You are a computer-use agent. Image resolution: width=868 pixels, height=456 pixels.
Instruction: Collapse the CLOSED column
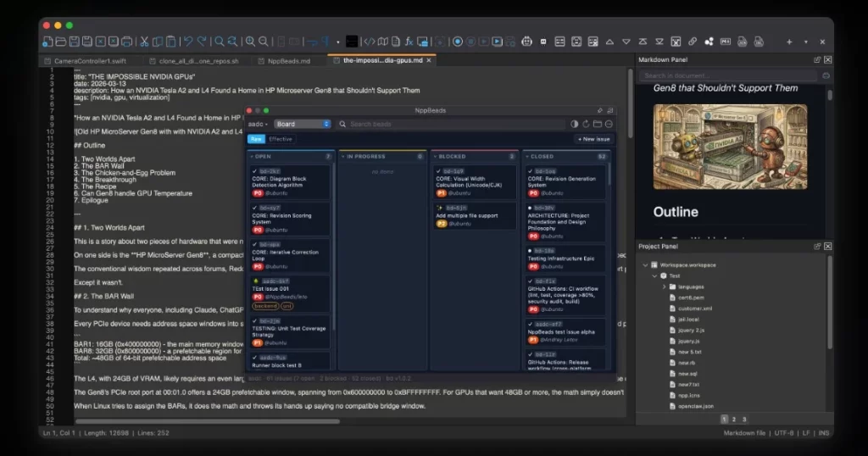527,157
